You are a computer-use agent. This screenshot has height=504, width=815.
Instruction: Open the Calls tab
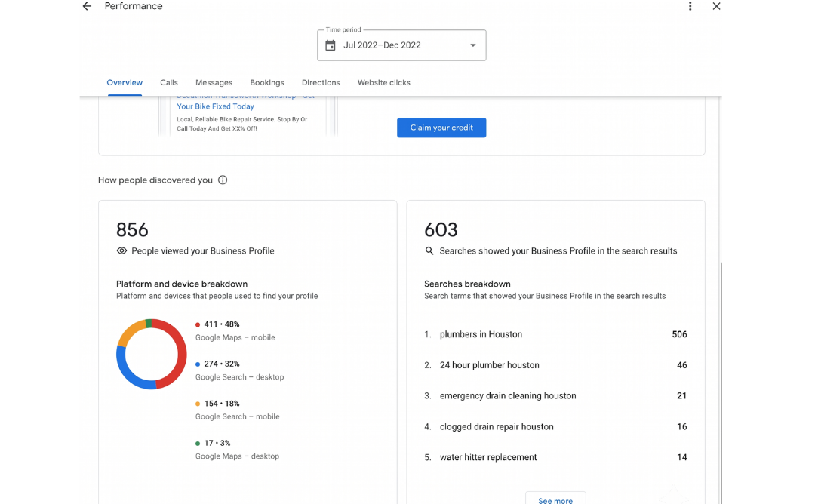169,82
